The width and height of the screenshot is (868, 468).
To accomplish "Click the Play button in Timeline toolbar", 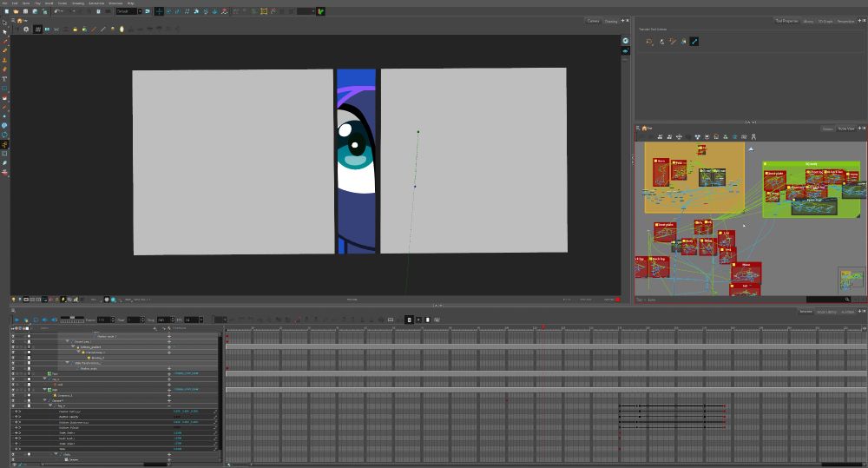I will coord(16,320).
